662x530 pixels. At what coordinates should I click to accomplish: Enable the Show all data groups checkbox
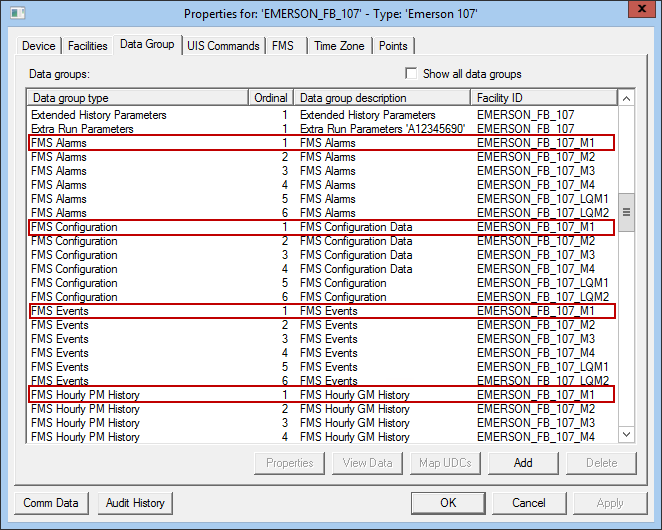point(411,73)
